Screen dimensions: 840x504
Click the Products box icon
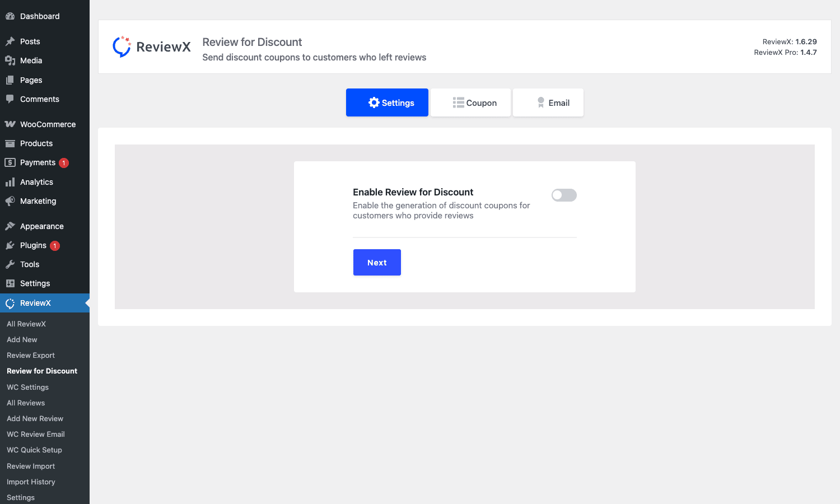(x=10, y=143)
